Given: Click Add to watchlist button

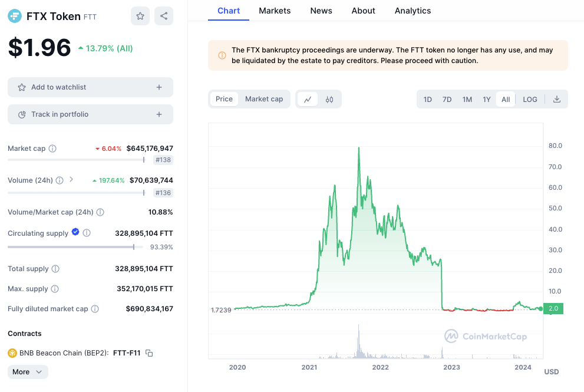Looking at the screenshot, I should tap(91, 87).
